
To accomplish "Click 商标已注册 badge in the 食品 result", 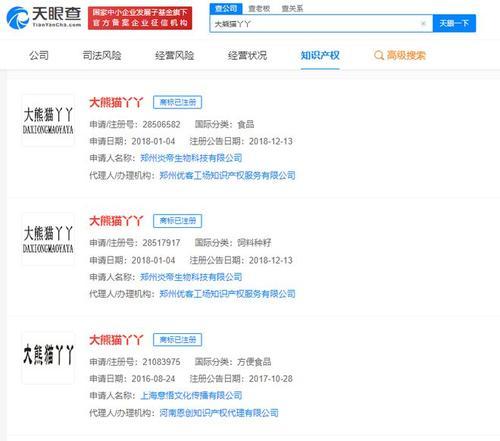I will (177, 102).
